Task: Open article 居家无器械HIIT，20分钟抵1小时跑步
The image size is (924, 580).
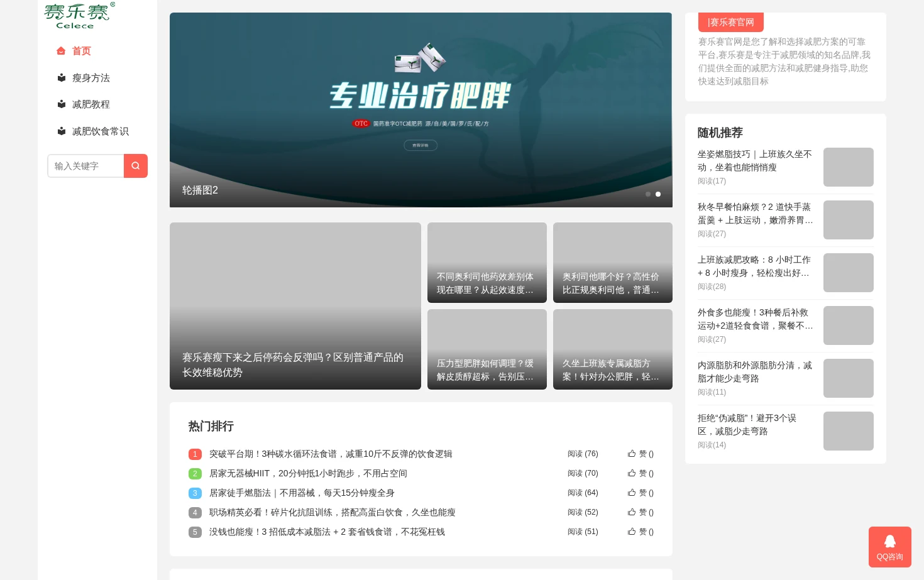Action: click(x=308, y=473)
